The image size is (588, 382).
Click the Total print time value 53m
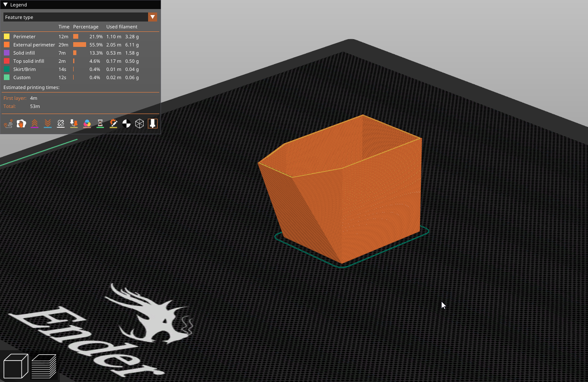pos(35,106)
